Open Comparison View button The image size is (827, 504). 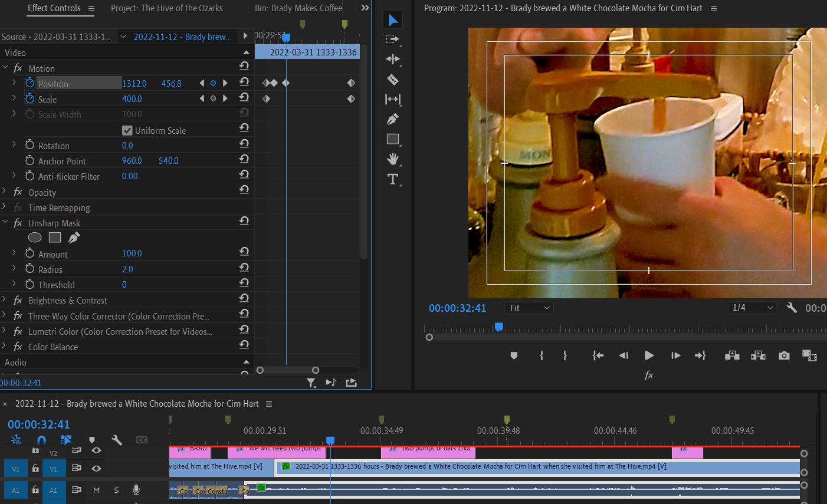click(809, 355)
